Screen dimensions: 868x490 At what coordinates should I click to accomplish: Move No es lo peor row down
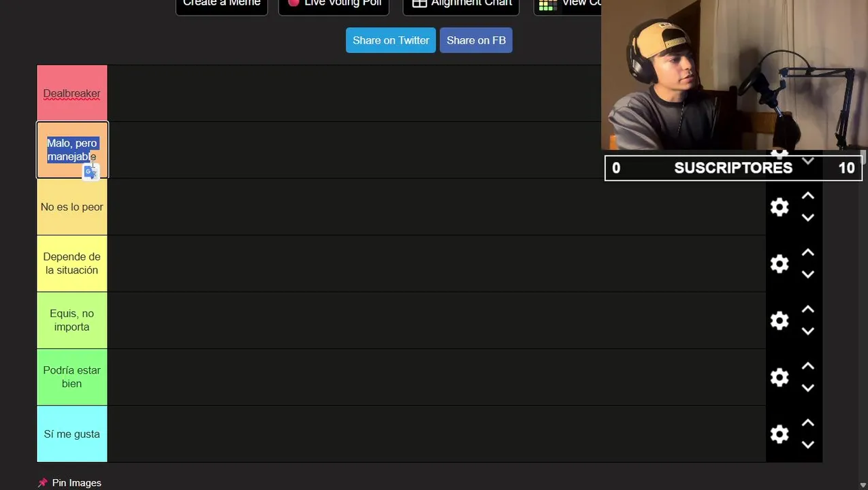[808, 218]
